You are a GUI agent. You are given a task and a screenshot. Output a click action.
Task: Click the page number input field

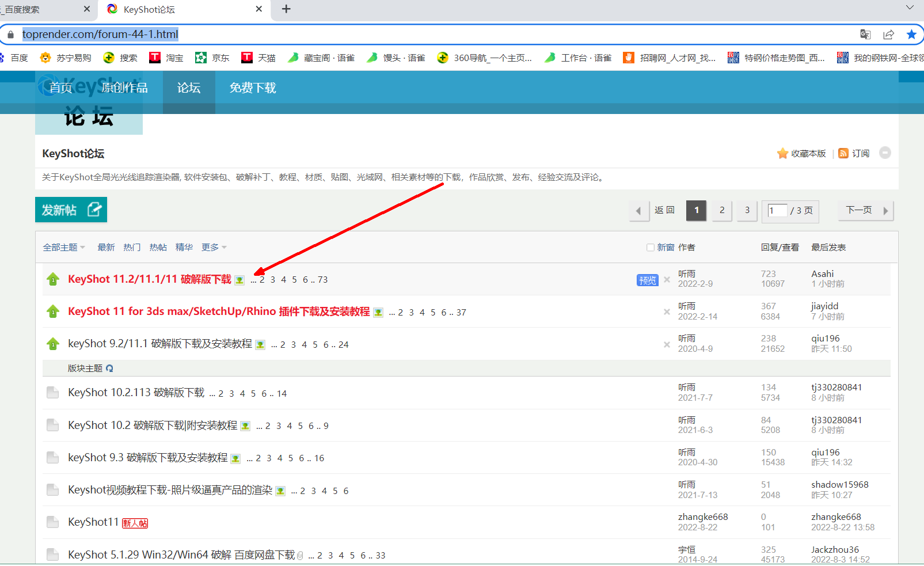[777, 211]
